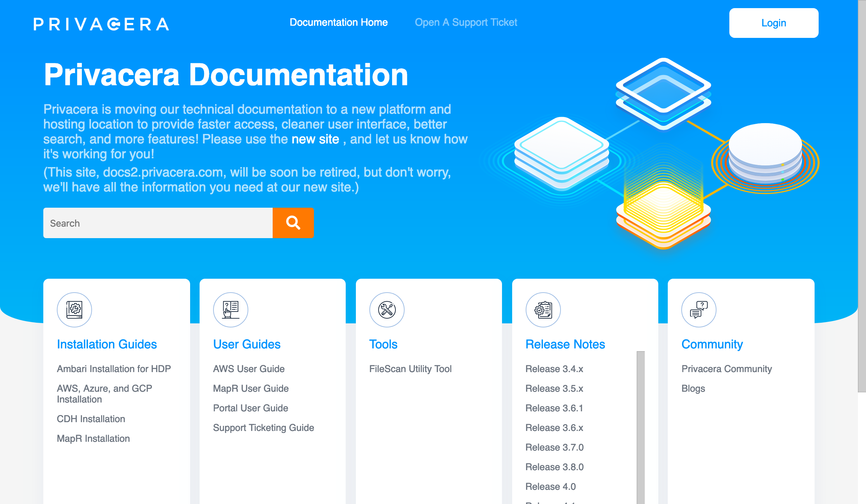The height and width of the screenshot is (504, 866).
Task: Click the Installation Guides gear book icon
Action: click(74, 310)
